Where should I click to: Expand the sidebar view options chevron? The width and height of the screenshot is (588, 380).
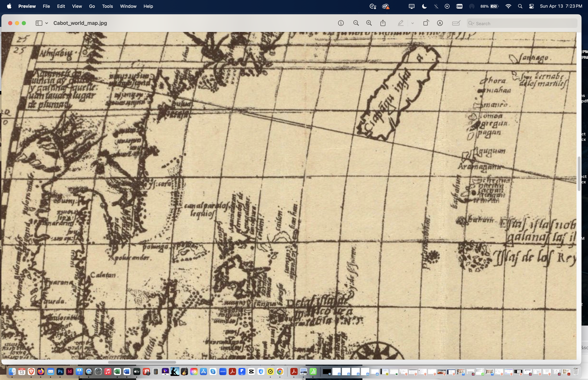(46, 23)
